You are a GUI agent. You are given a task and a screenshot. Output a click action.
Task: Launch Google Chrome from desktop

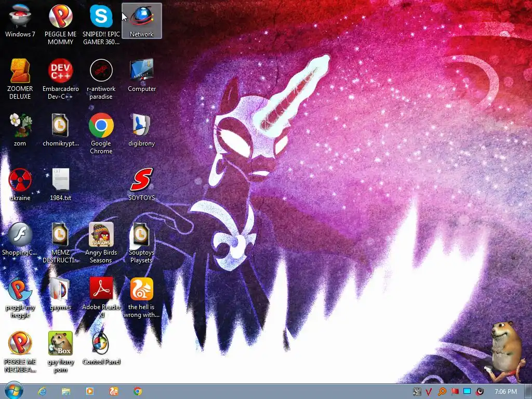pos(101,134)
